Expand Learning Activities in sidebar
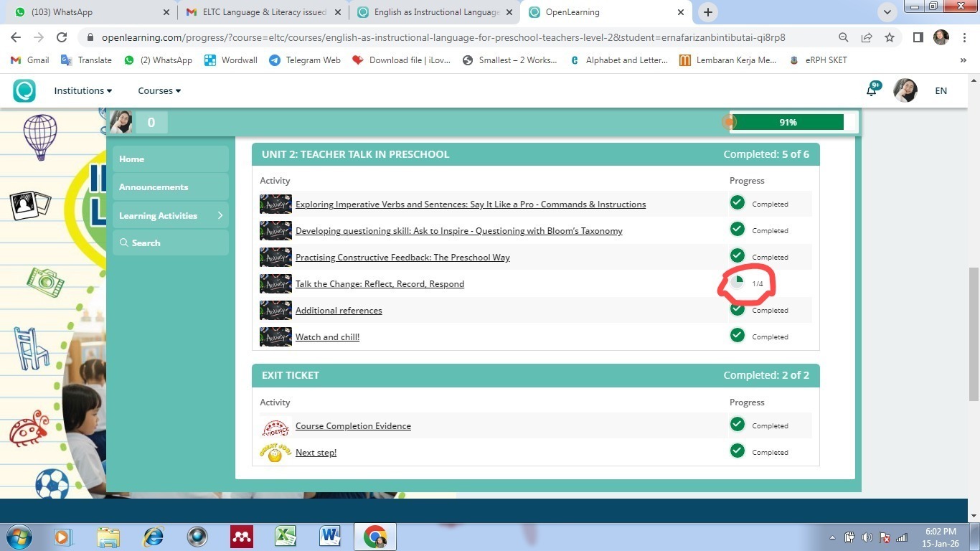Screen dimensions: 980x551 pyautogui.click(x=171, y=215)
